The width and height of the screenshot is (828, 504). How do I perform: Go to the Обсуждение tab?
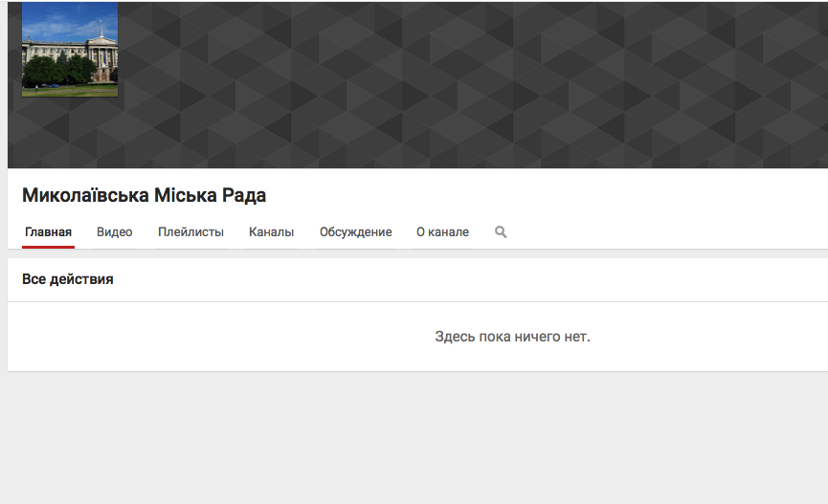(355, 232)
